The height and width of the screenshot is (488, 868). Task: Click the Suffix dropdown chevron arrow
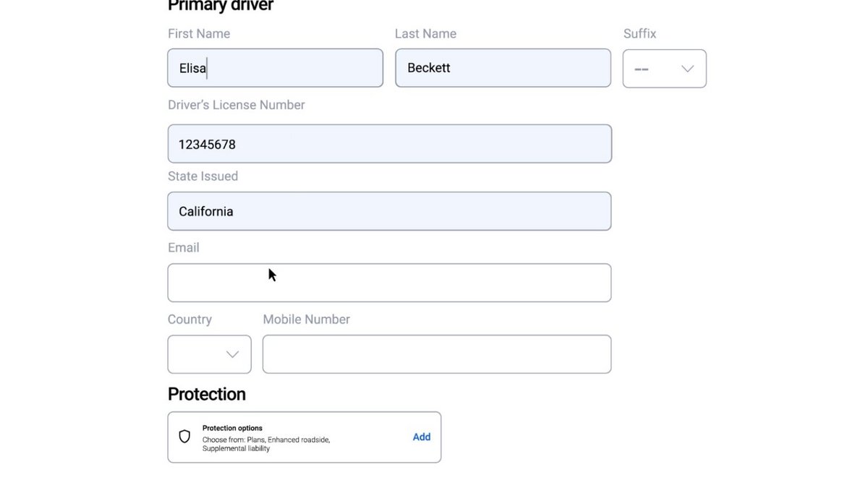pyautogui.click(x=687, y=69)
